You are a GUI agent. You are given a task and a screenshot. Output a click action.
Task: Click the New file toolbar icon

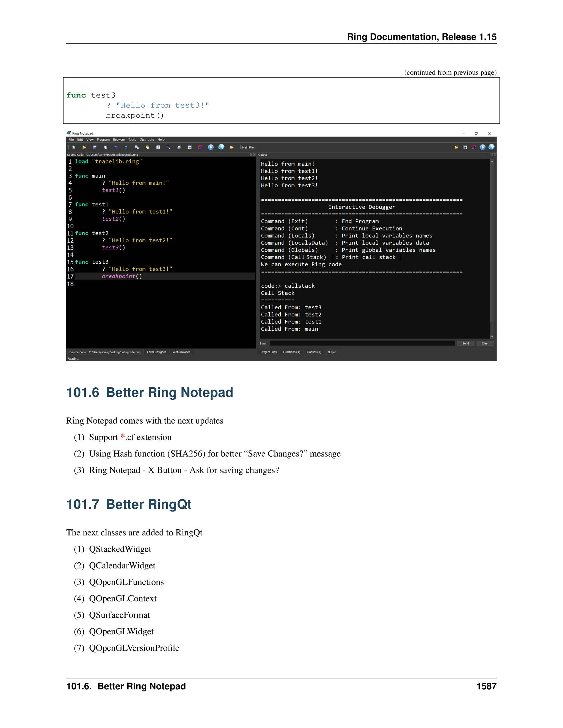click(x=74, y=147)
